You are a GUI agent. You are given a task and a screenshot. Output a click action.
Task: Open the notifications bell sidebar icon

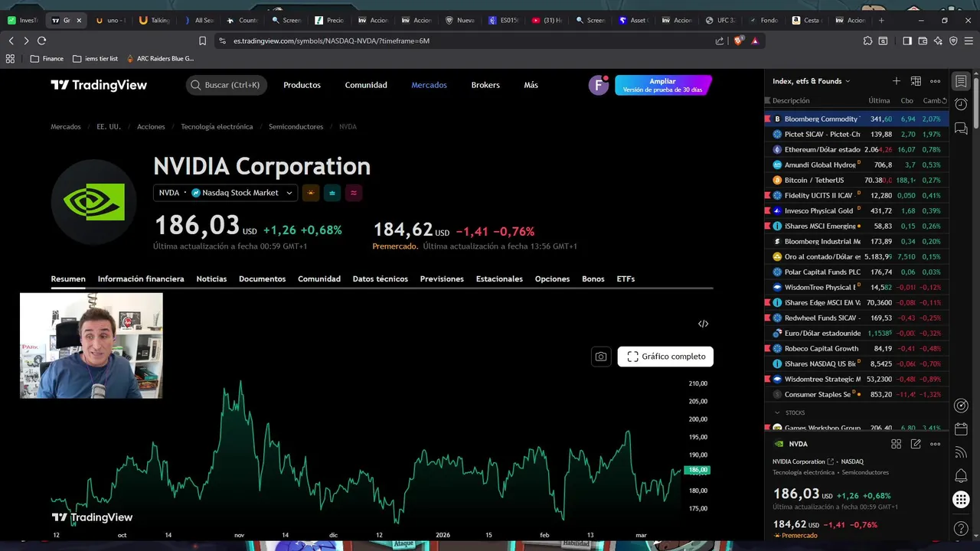[x=961, y=476]
